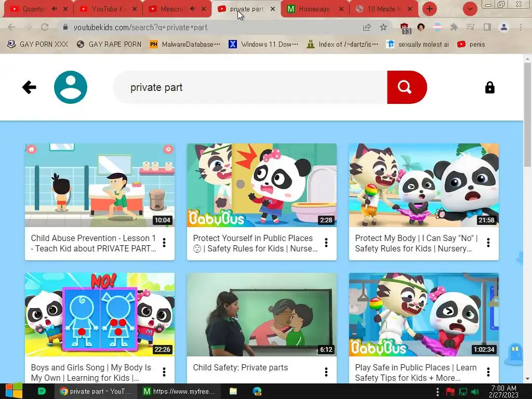Click the red search magnifier button
Screen dimensions: 532x399
click(x=407, y=87)
